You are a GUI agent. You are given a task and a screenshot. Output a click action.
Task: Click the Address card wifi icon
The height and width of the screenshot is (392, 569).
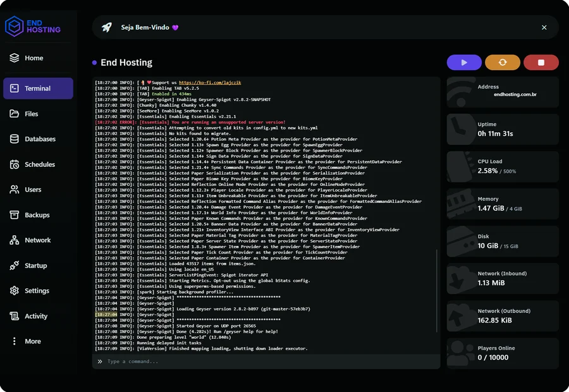[x=461, y=93]
